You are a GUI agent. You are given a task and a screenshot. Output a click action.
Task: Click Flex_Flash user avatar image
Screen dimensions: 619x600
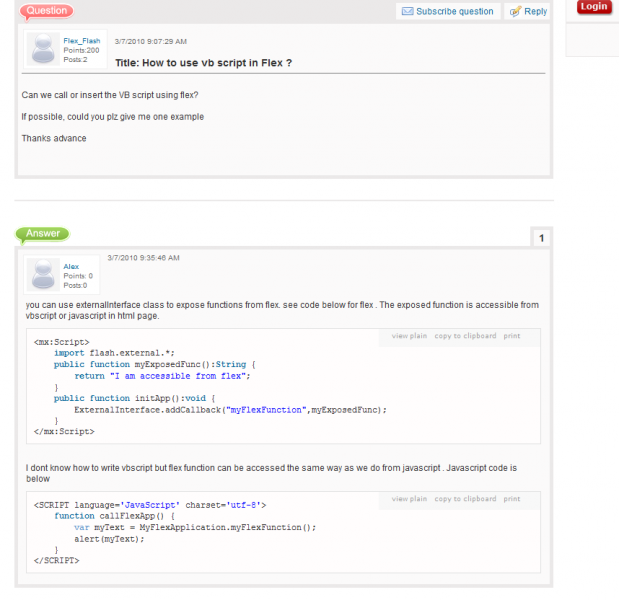click(44, 49)
